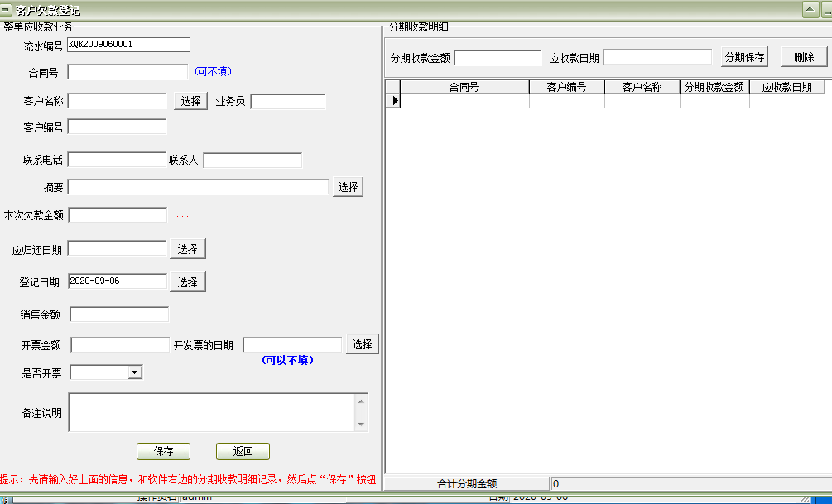Image resolution: width=832 pixels, height=504 pixels.
Task: Click the 合同号 contract number field
Action: [127, 72]
